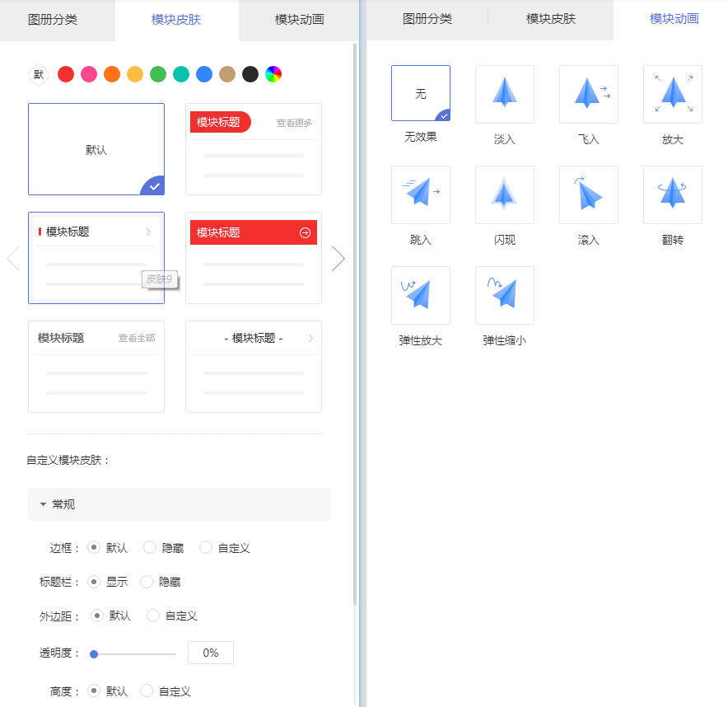Viewport: 728px width, 707px height.
Task: Set 边框 border to 隐藏
Action: point(150,547)
